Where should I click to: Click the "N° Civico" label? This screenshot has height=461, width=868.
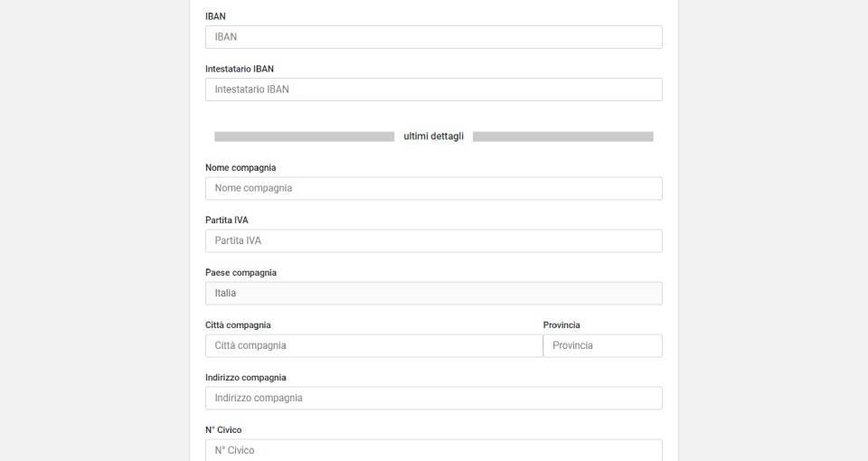(x=223, y=429)
